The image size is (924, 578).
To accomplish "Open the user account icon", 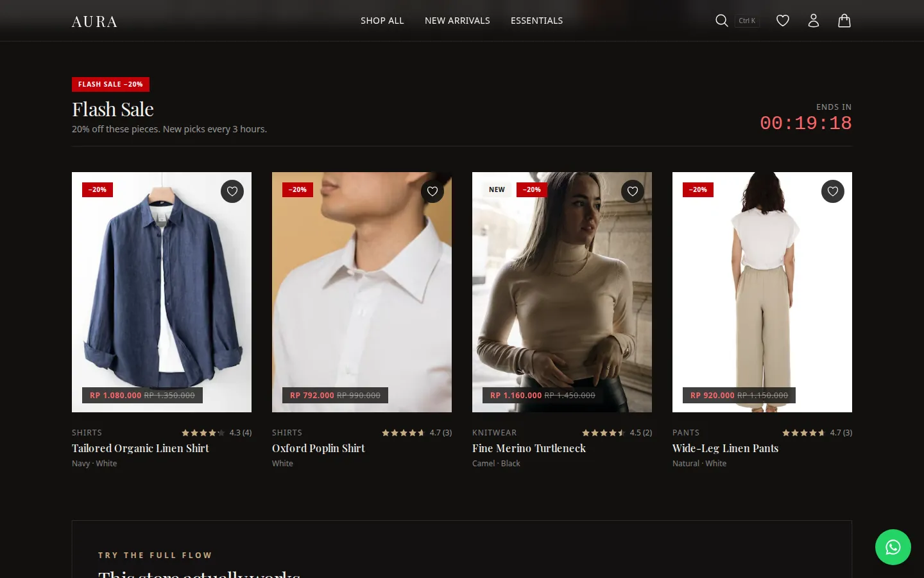I will point(814,21).
